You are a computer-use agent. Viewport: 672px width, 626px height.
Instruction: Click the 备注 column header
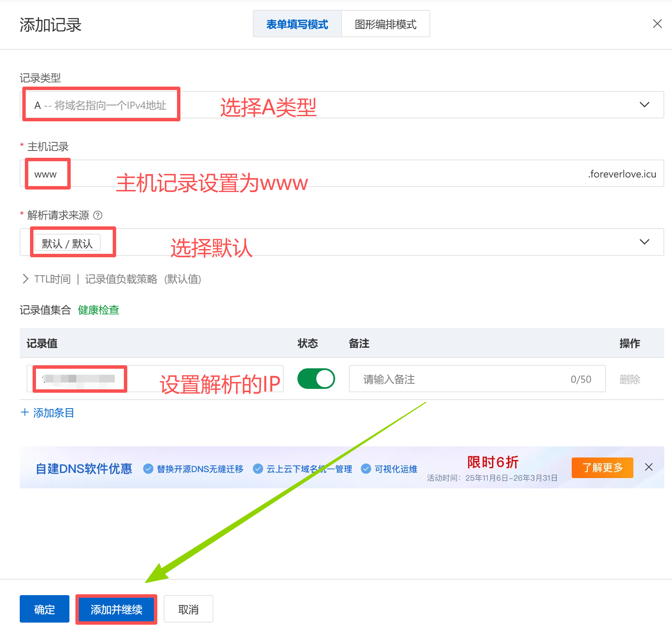click(x=359, y=343)
